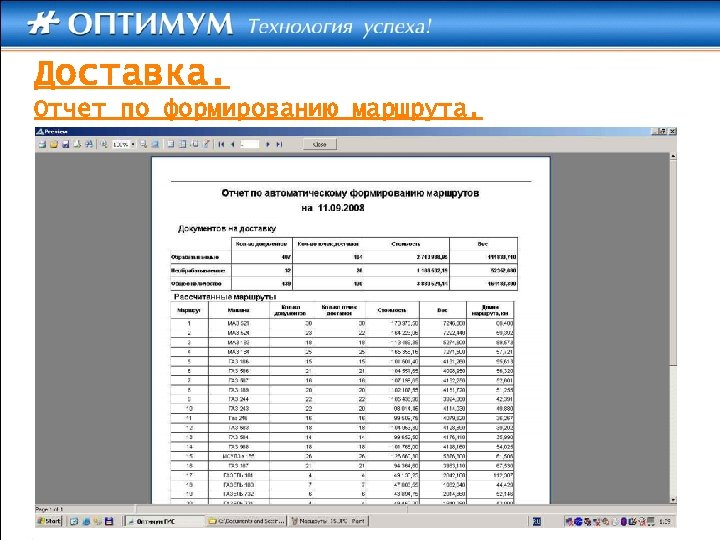Image resolution: width=720 pixels, height=540 pixels.
Task: Click the report title 'Отчет по автоматическому формированию маршрутов'
Action: [x=350, y=193]
